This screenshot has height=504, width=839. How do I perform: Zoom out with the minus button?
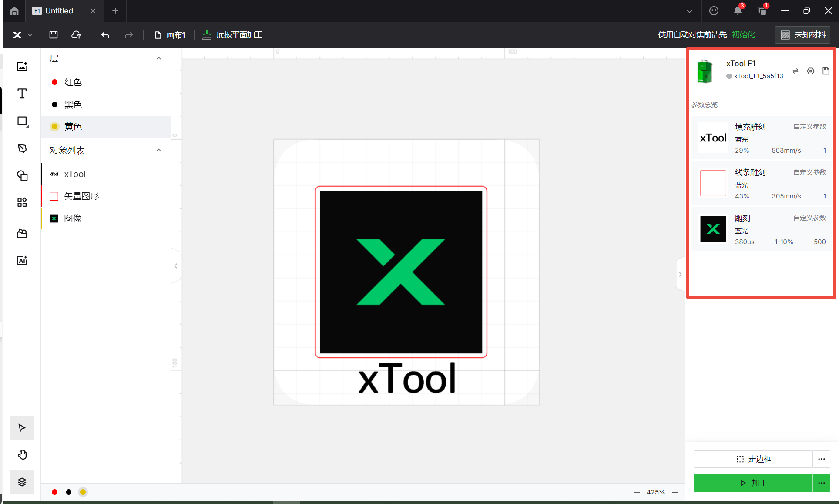point(637,492)
